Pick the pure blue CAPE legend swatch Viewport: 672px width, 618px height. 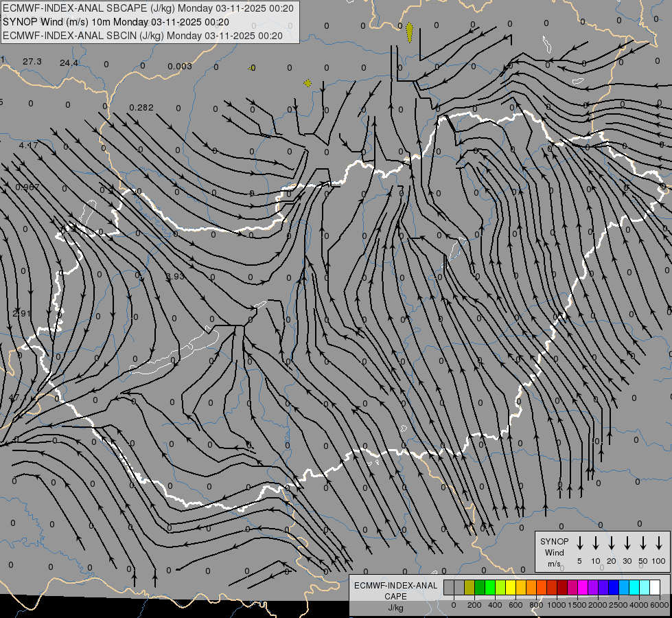pyautogui.click(x=614, y=588)
